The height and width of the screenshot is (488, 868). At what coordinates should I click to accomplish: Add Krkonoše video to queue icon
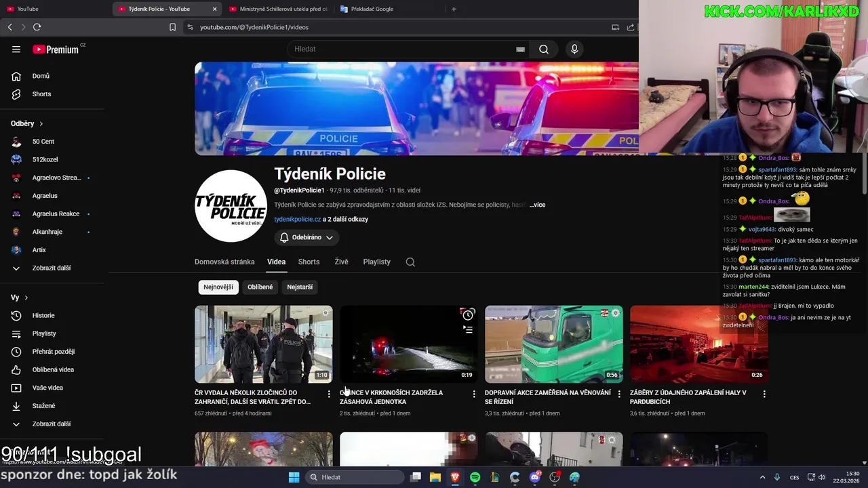pos(468,329)
